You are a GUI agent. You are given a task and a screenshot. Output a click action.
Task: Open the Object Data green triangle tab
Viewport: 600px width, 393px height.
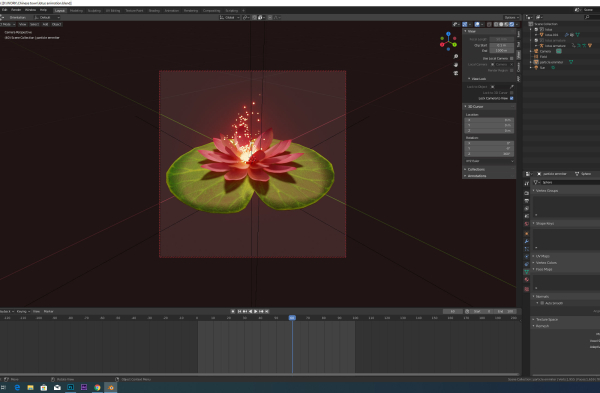pos(527,272)
